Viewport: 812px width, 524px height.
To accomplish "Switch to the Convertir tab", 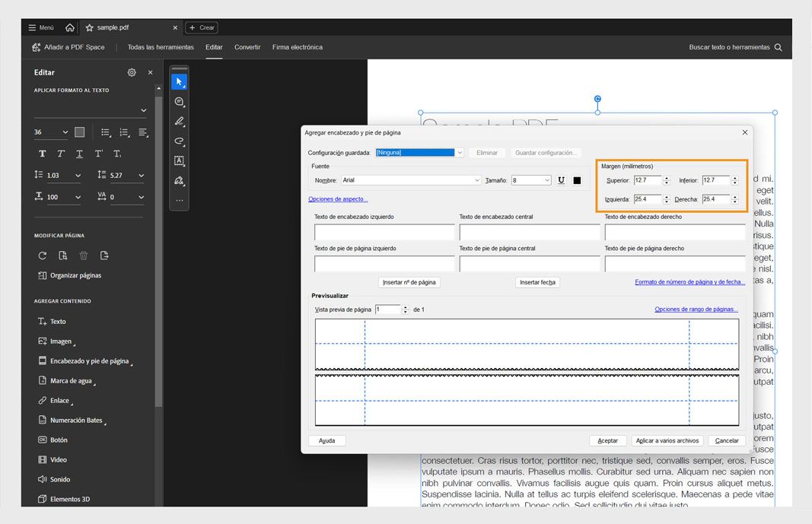I will 247,47.
